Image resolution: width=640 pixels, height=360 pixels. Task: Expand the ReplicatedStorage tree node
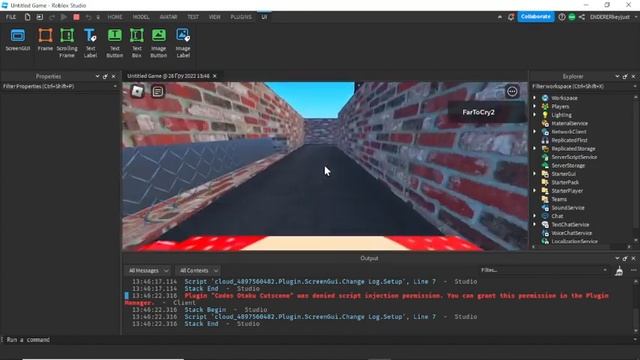coord(534,149)
